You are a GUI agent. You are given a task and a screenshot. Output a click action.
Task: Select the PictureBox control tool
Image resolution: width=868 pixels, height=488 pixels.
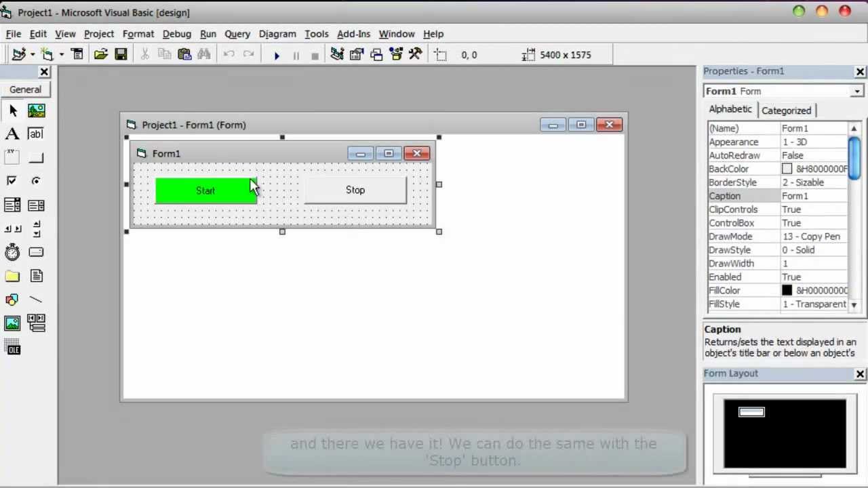click(36, 110)
